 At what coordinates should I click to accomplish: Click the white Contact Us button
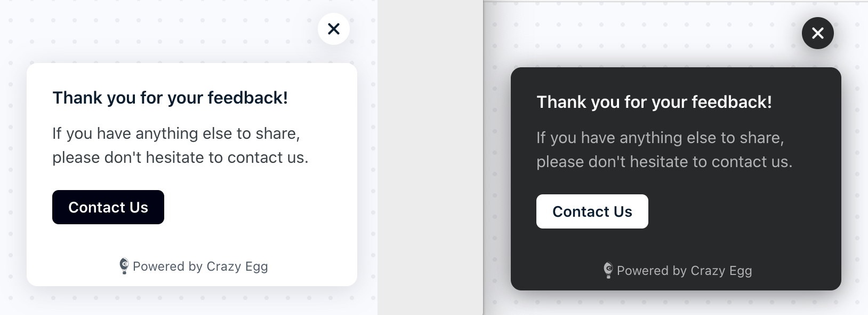click(x=592, y=211)
